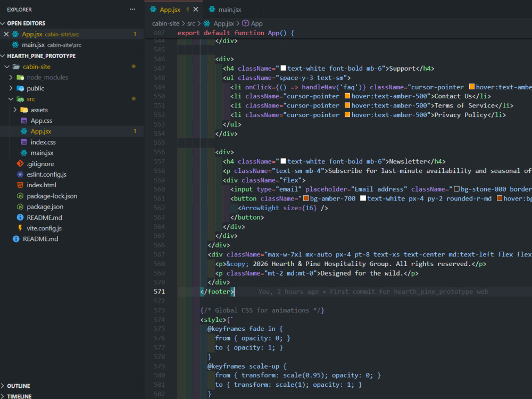Click line number 571 in the gutter
Screen dimensions: 532x399
point(159,292)
